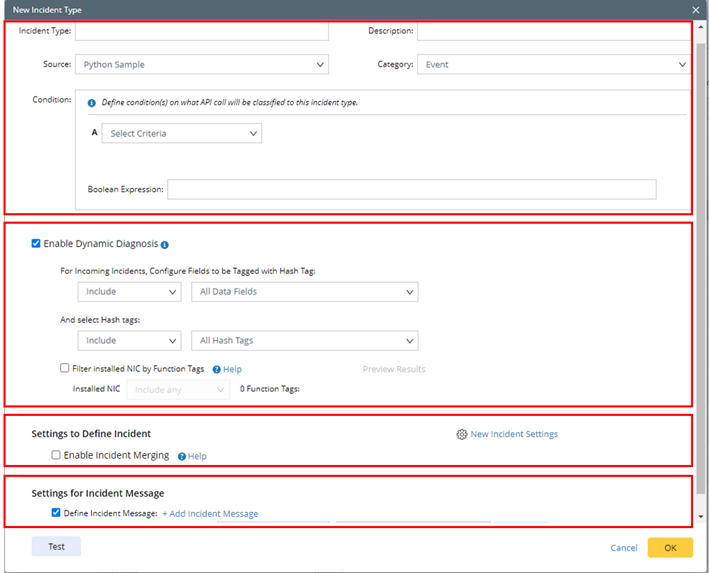Expand the Category dropdown set to Event
Screen dimensions: 710x573
coord(553,65)
